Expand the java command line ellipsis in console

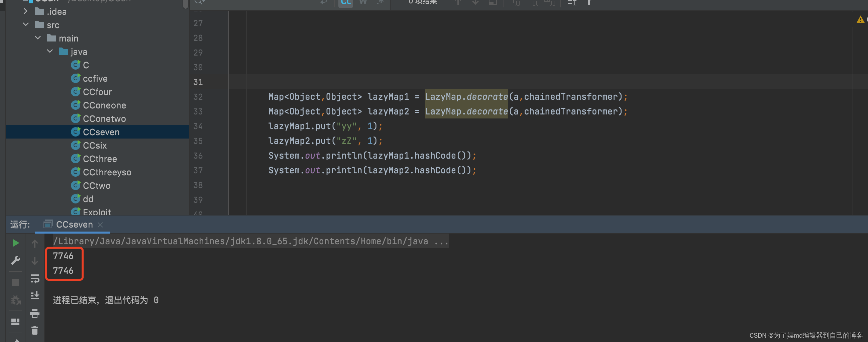point(441,241)
